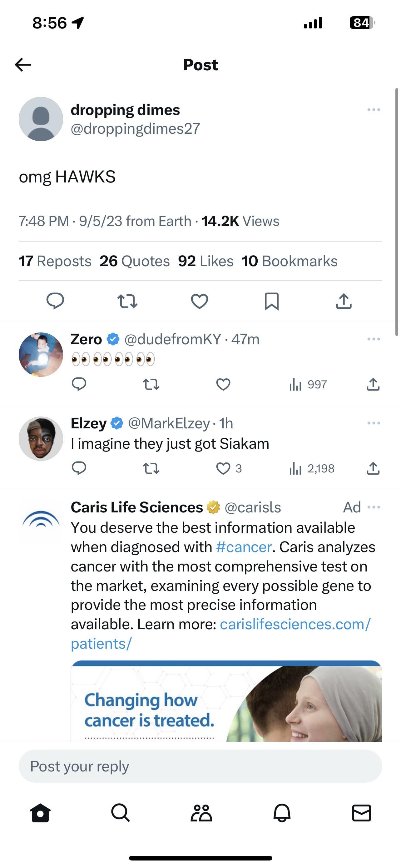Bookmark the main post
The height and width of the screenshot is (868, 401).
pos(271,301)
